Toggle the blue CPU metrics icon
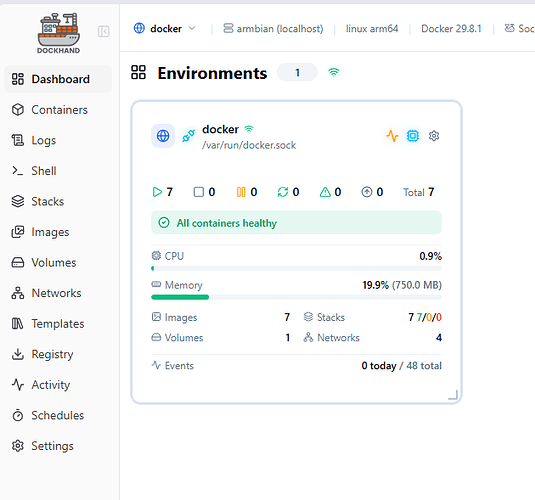Image resolution: width=535 pixels, height=500 pixels. (413, 136)
